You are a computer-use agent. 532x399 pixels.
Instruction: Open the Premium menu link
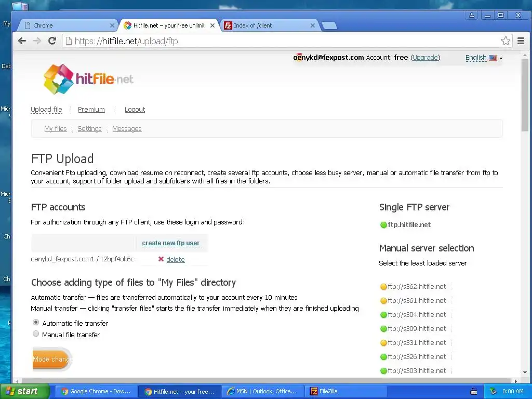coord(91,109)
